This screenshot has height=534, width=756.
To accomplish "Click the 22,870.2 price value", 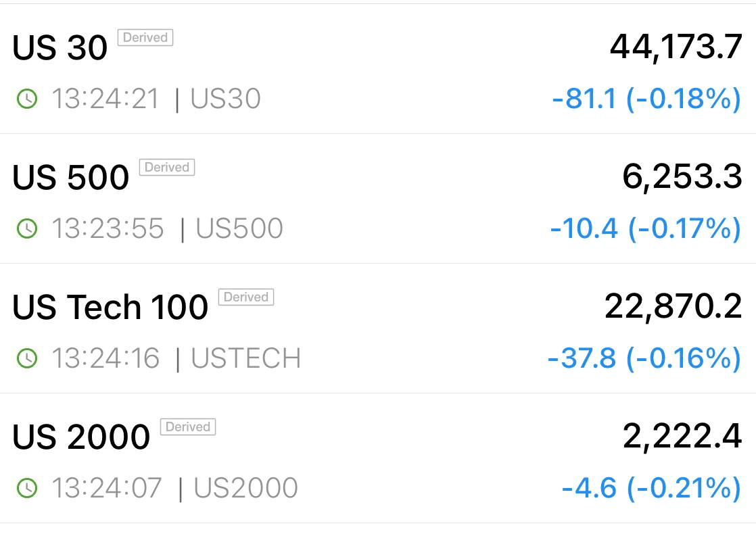I will tap(673, 306).
